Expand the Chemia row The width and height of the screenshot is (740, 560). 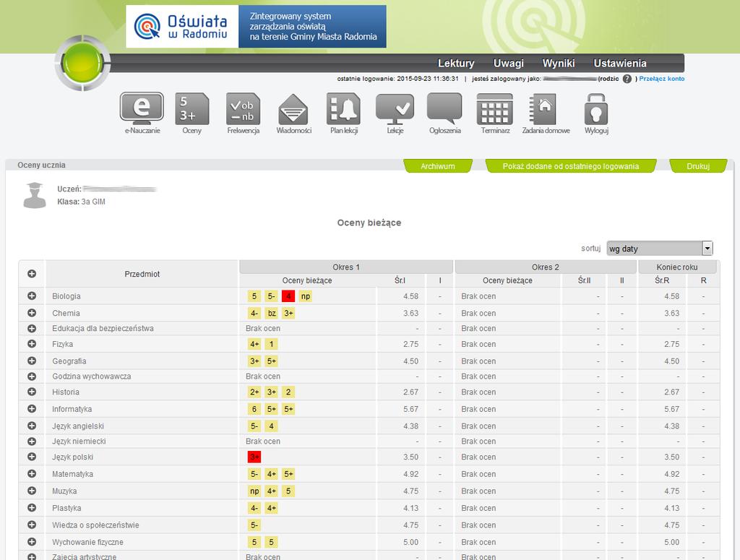[32, 313]
